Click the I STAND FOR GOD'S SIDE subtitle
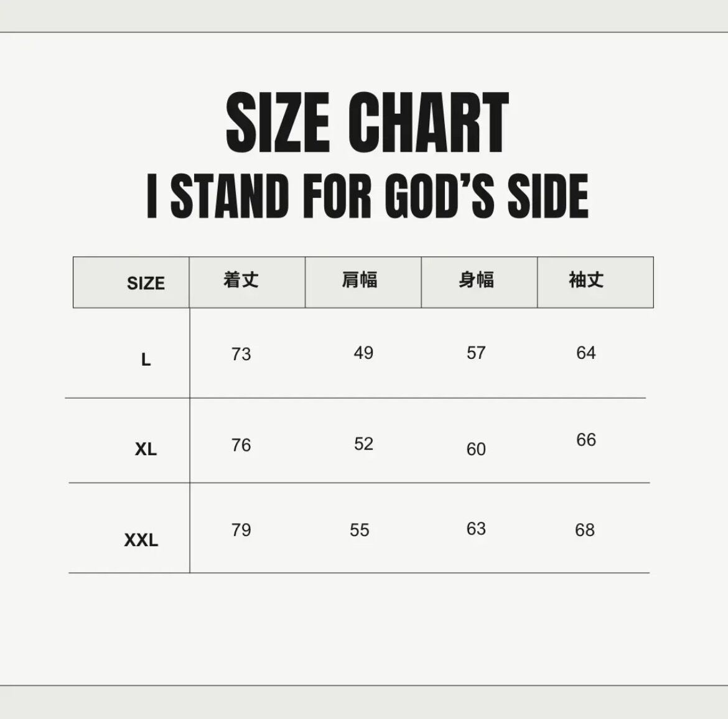The width and height of the screenshot is (728, 719). tap(367, 196)
